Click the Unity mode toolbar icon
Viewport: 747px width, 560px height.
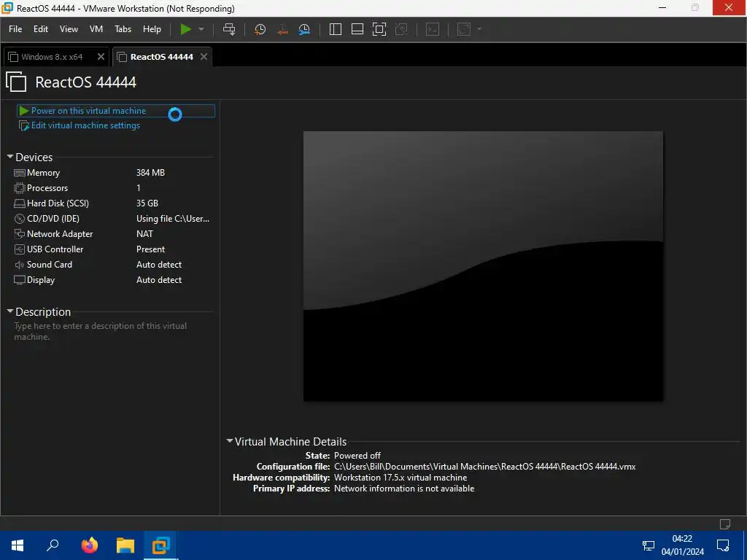coord(402,29)
